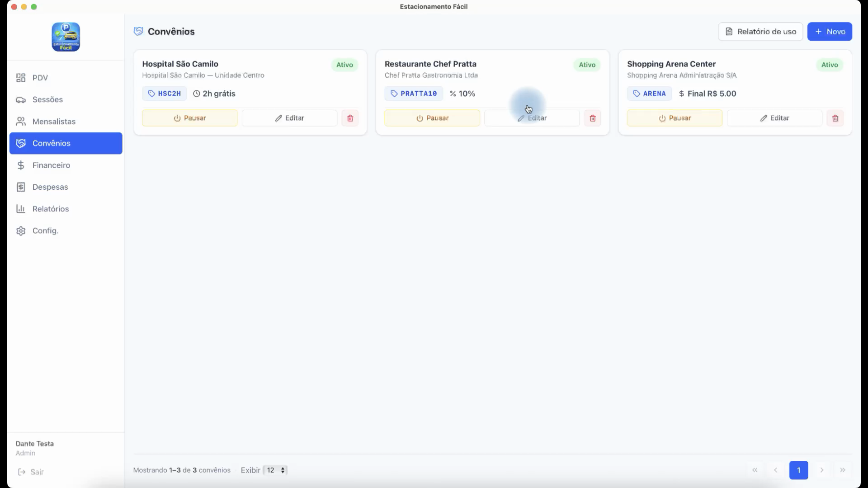
Task: Pause the Restaurante Chef Pratta convênio
Action: tap(432, 118)
